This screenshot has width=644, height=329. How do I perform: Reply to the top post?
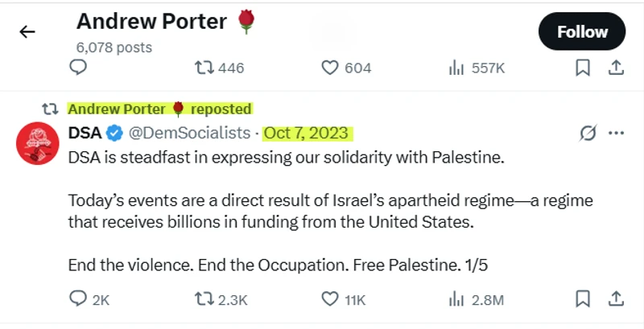(x=78, y=68)
